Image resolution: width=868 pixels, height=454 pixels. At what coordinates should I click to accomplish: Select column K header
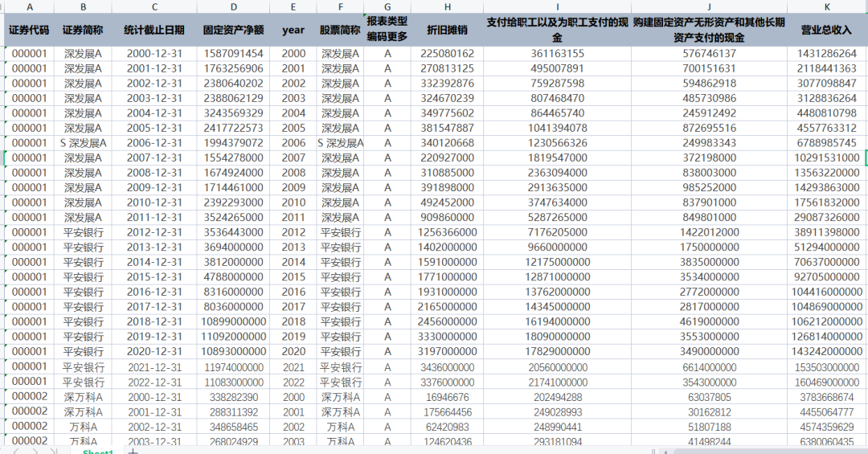[x=827, y=6]
